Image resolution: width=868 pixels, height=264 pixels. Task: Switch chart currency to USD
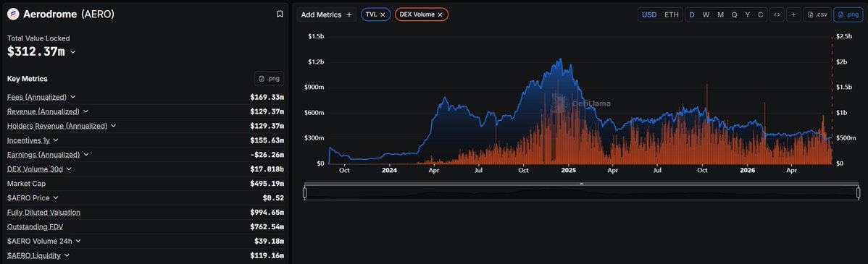[x=648, y=15]
